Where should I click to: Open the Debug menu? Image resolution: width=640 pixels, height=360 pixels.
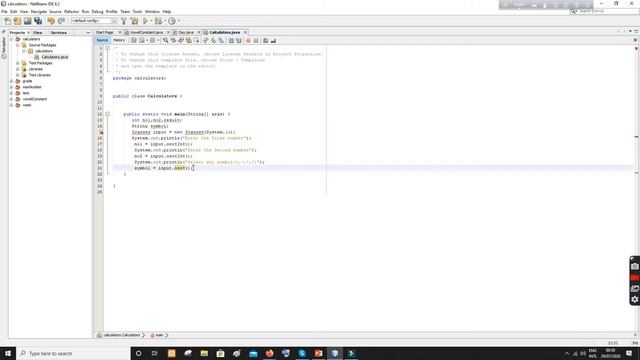98,12
